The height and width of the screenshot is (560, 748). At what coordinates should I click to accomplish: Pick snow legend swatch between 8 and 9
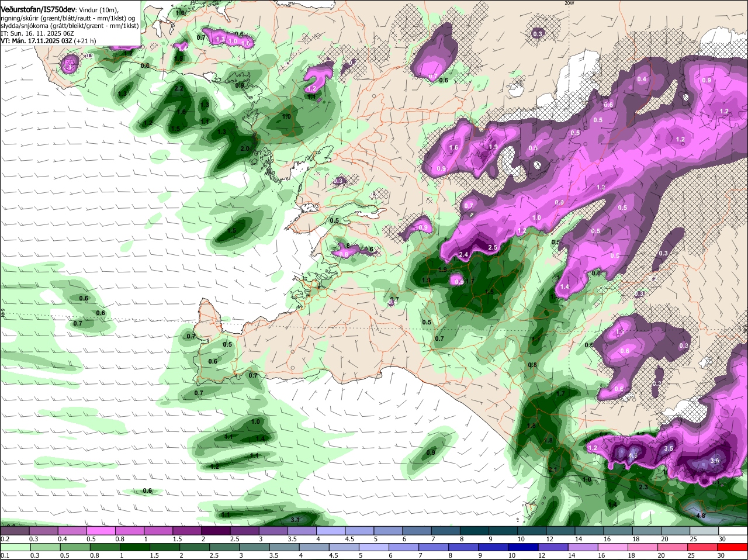click(475, 531)
